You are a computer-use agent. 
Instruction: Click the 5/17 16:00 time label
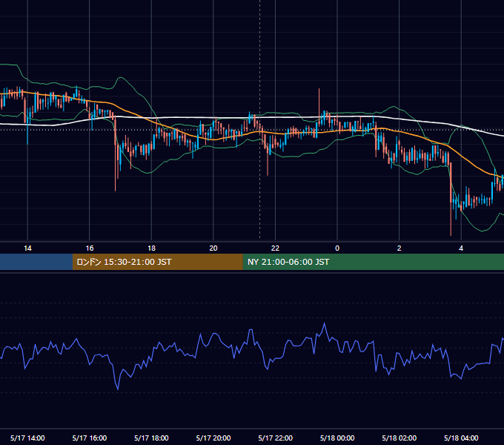pos(90,438)
